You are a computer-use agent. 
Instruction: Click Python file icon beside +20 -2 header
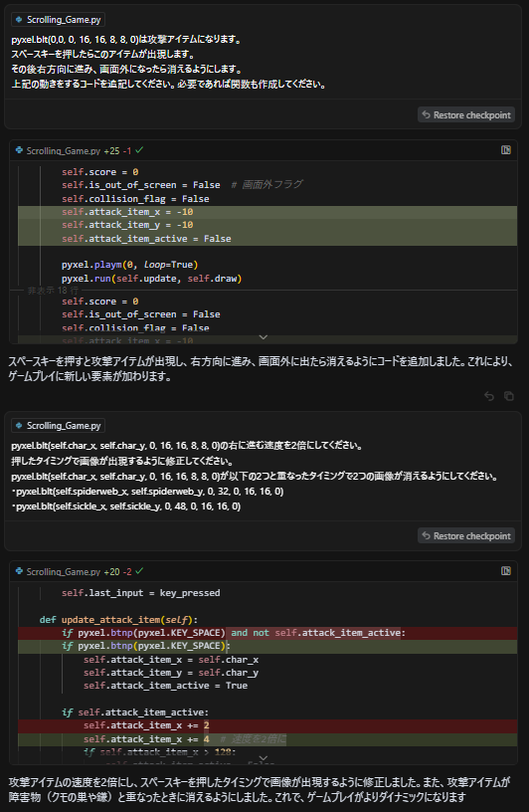click(19, 571)
